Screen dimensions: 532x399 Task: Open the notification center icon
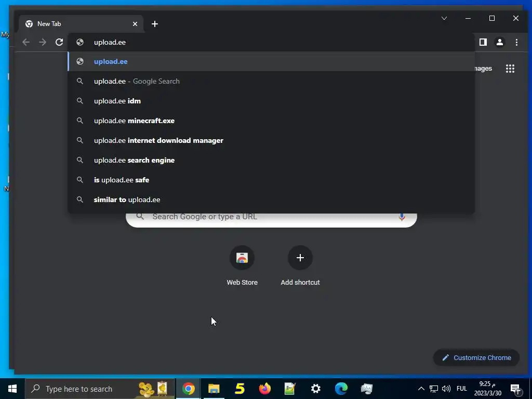pos(515,389)
